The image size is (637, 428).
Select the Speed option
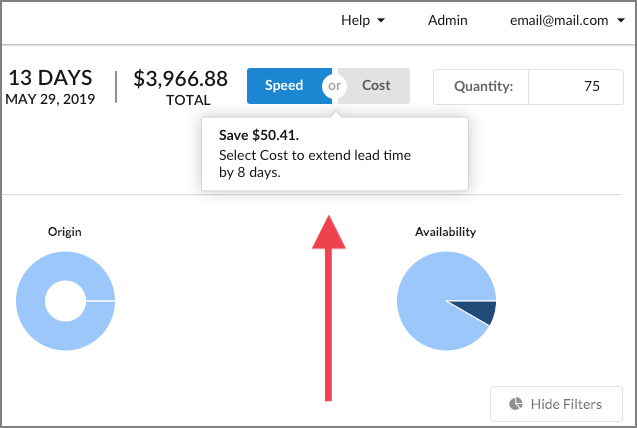[x=284, y=86]
